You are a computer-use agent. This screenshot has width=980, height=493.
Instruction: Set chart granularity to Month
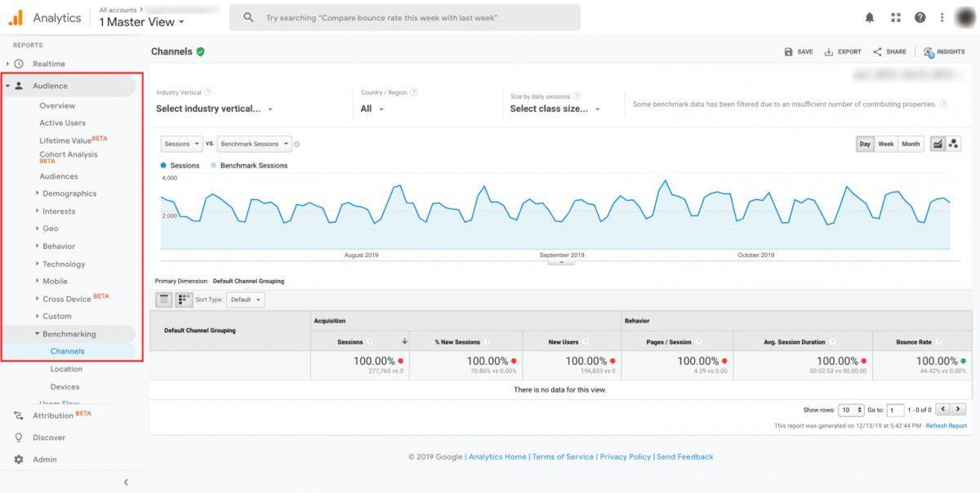coord(911,144)
